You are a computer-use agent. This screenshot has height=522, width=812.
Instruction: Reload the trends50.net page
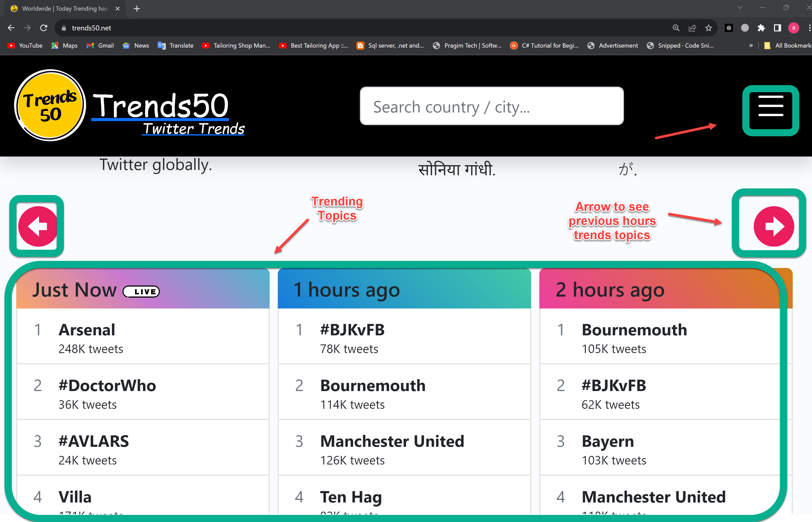point(44,28)
